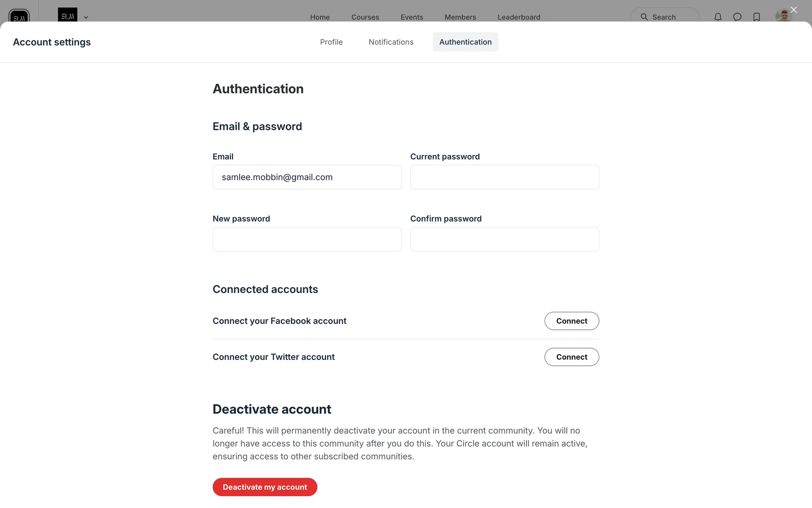Click the search magnifier icon
812x508 pixels.
[644, 17]
